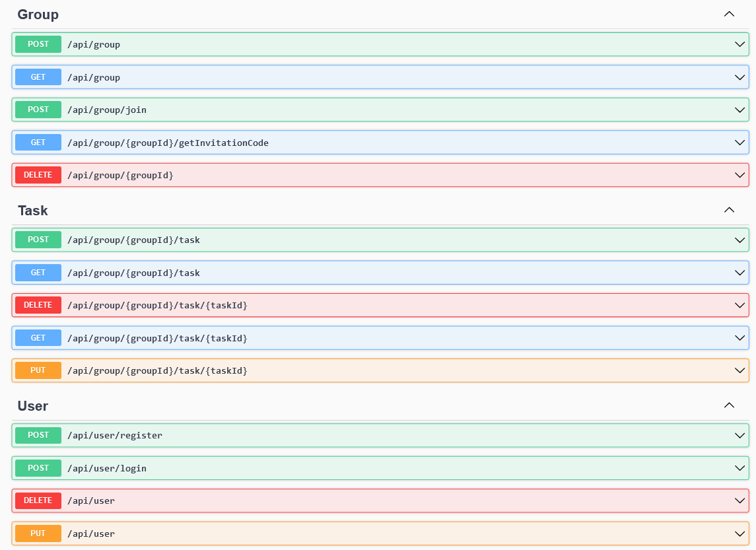This screenshot has width=756, height=550.
Task: Expand the DELETE /api/group/{groupId}/task/{taskId} operation
Action: pyautogui.click(x=739, y=305)
